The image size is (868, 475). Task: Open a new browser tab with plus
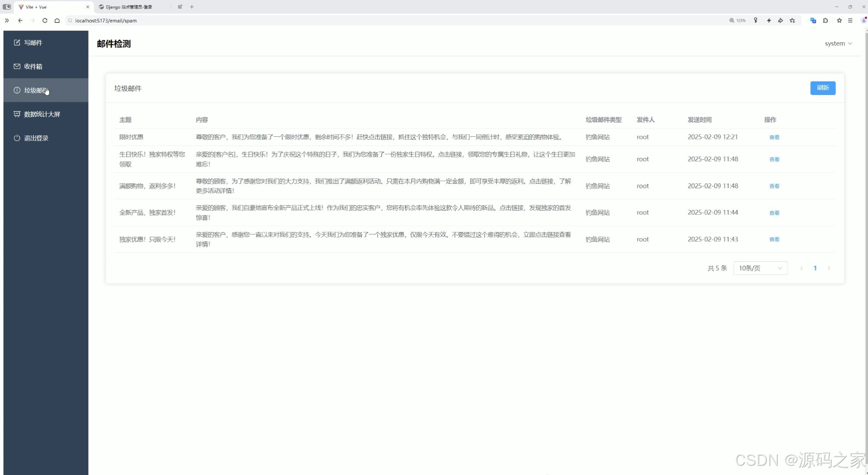tap(192, 7)
